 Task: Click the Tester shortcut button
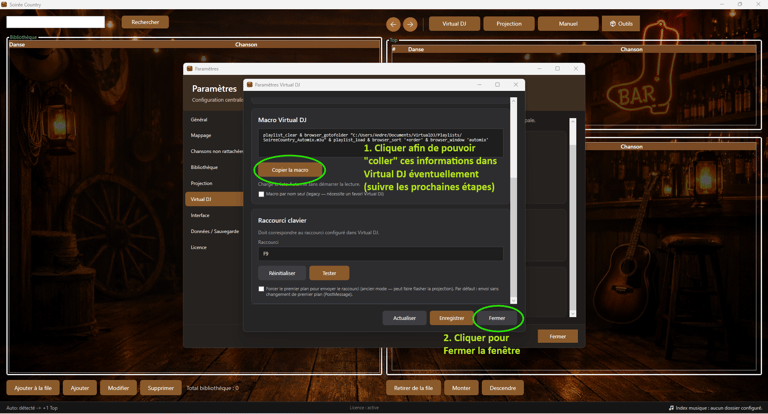329,273
